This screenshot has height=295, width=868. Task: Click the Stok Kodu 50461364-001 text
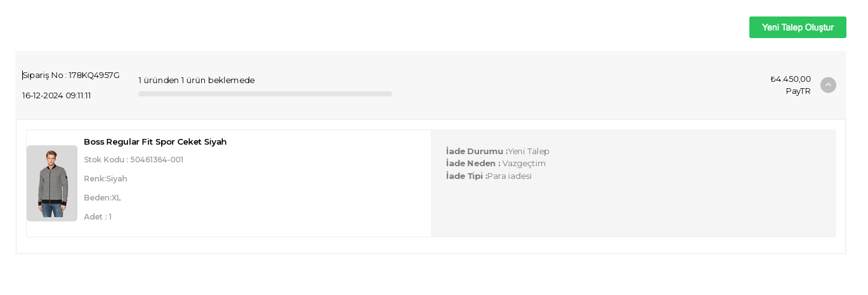[133, 159]
